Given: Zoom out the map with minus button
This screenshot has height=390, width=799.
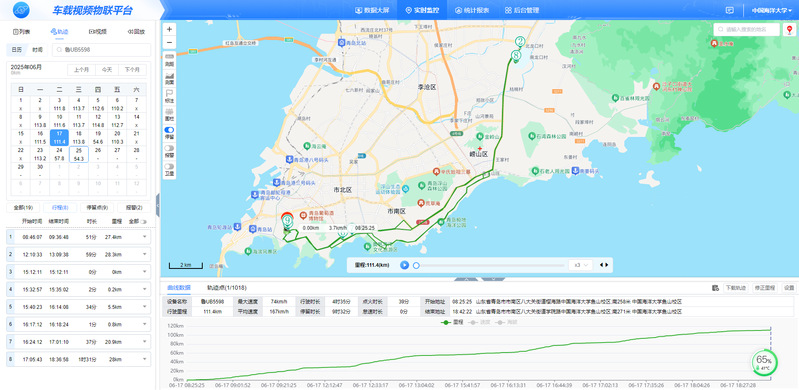Looking at the screenshot, I should [169, 43].
